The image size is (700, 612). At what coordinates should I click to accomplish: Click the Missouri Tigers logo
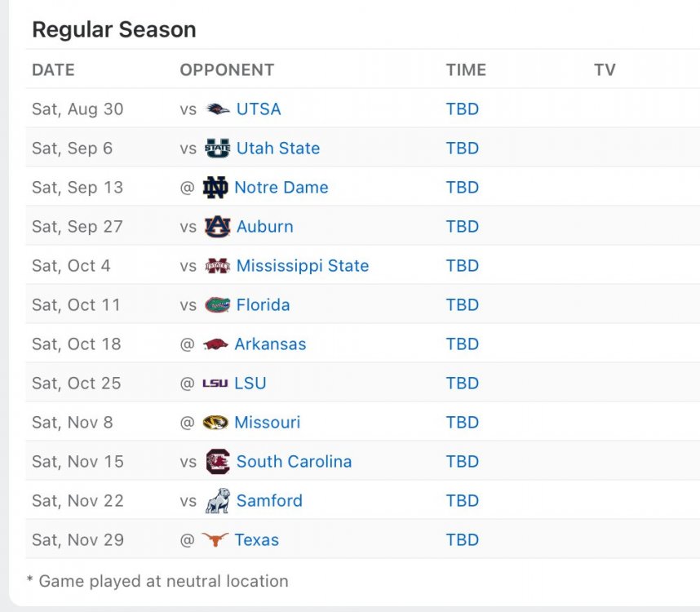[215, 423]
